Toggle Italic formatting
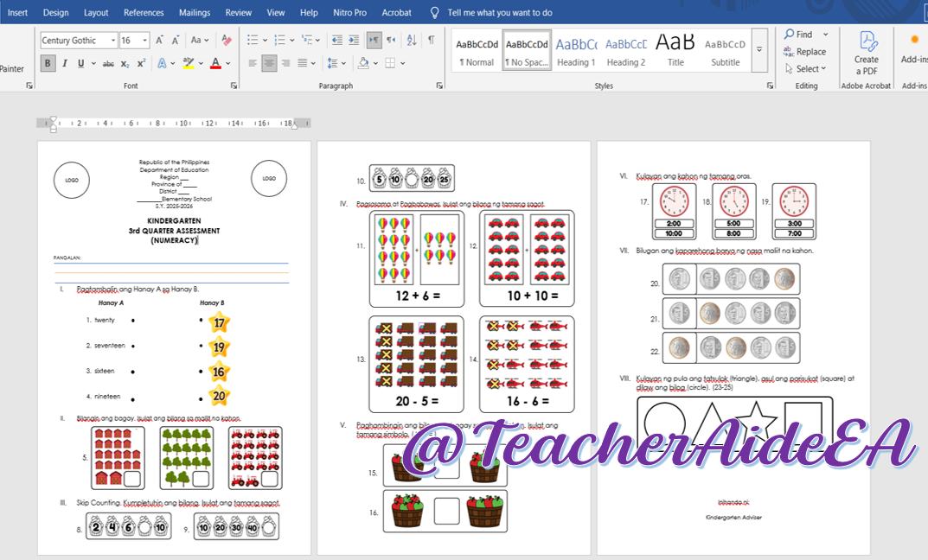The height and width of the screenshot is (560, 928). (x=65, y=63)
